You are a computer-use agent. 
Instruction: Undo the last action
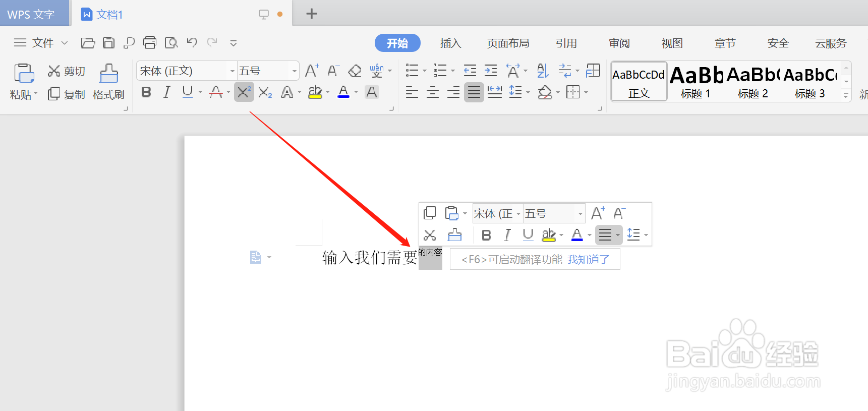tap(192, 43)
